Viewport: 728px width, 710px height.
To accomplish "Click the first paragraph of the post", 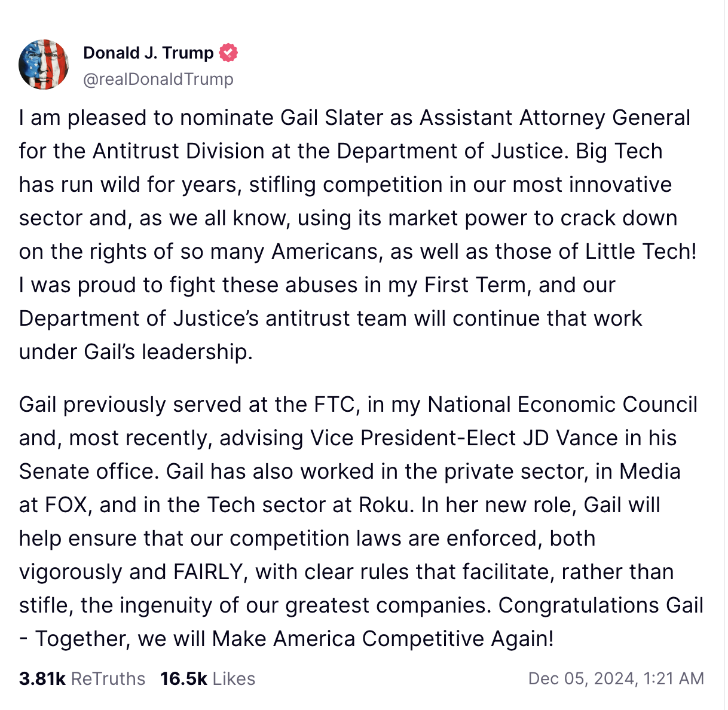I will click(359, 234).
